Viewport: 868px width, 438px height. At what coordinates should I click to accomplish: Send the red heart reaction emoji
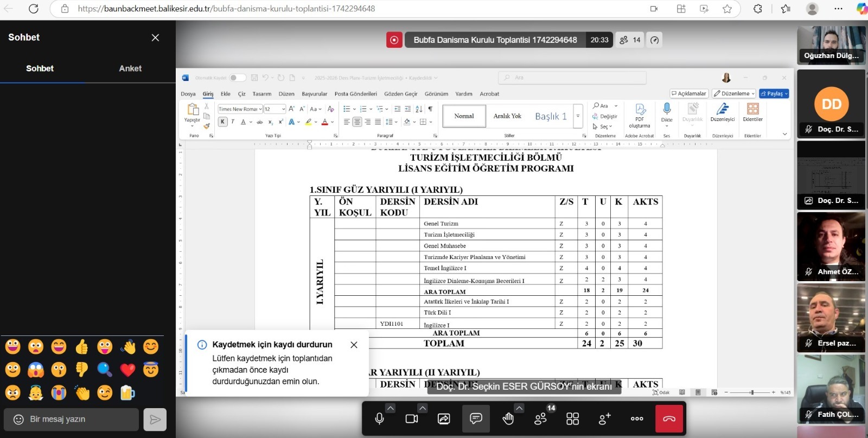127,370
